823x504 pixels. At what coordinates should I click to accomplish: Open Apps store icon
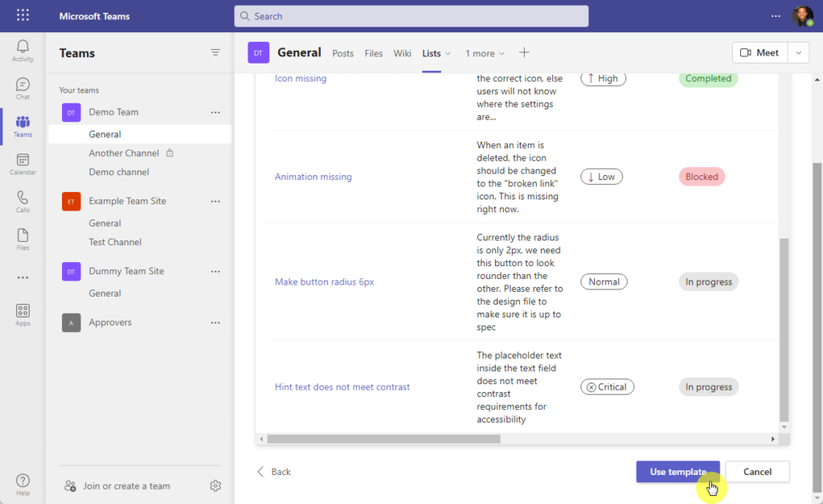click(23, 315)
